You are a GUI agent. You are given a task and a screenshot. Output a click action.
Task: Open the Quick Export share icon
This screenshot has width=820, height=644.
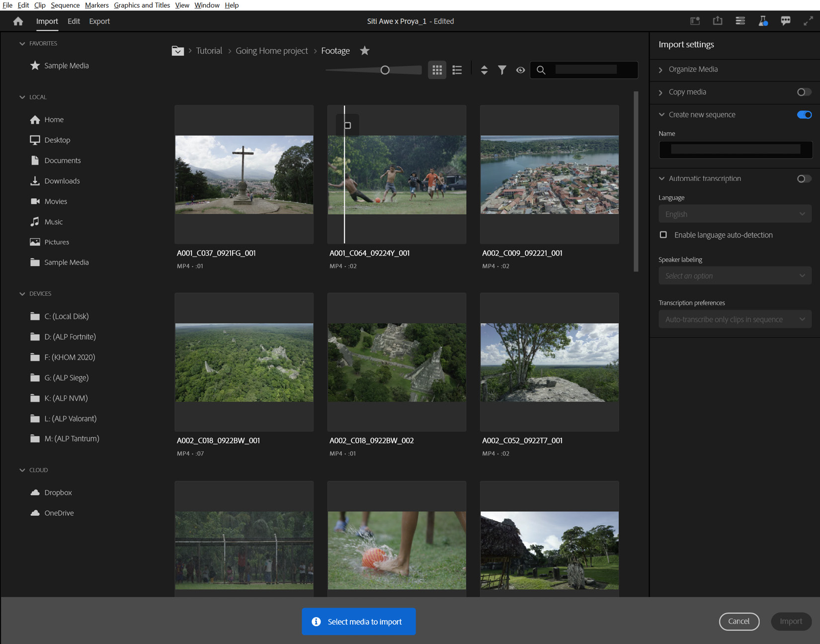coord(718,21)
